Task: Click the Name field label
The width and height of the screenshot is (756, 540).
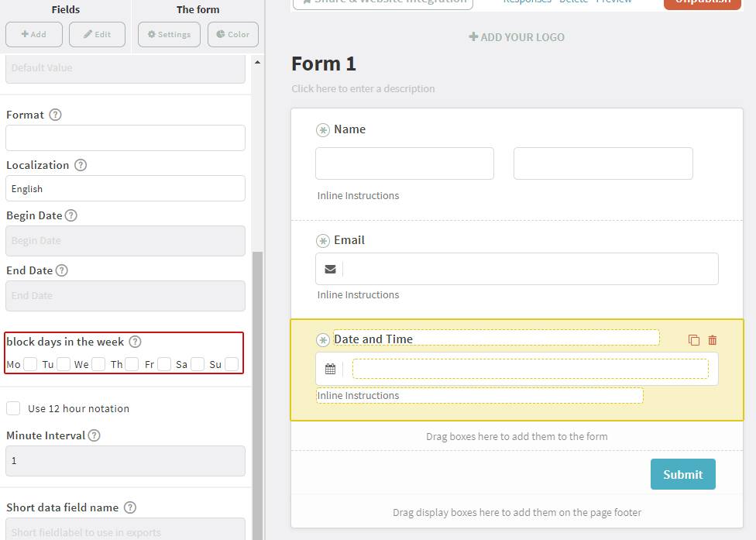Action: tap(349, 129)
